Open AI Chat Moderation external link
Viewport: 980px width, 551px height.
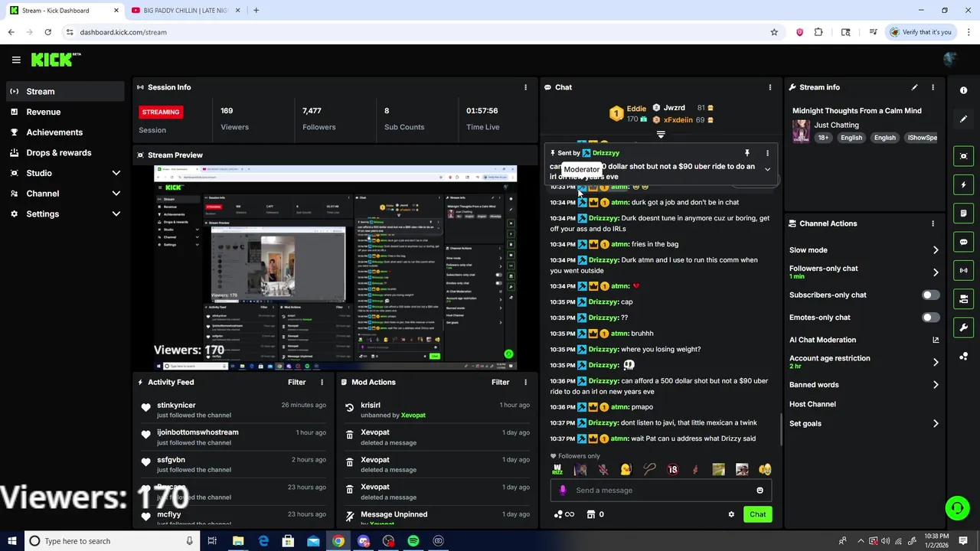pyautogui.click(x=936, y=340)
